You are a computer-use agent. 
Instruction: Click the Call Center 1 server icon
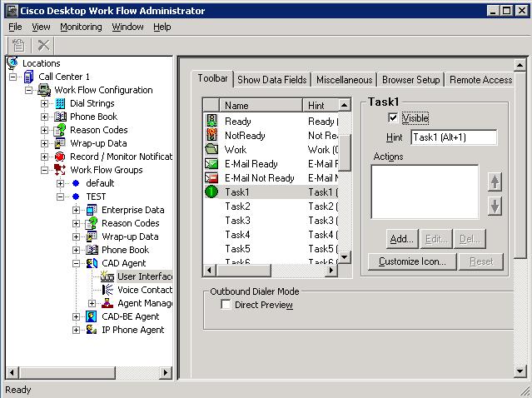[28, 77]
